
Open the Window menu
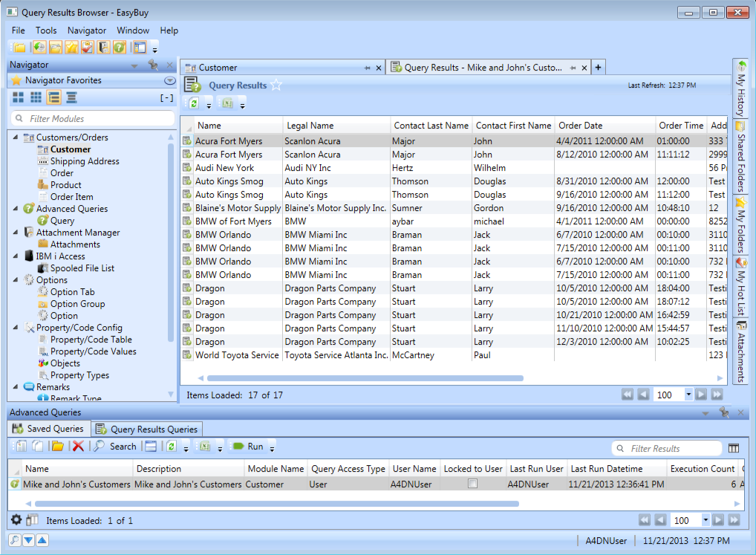point(133,30)
